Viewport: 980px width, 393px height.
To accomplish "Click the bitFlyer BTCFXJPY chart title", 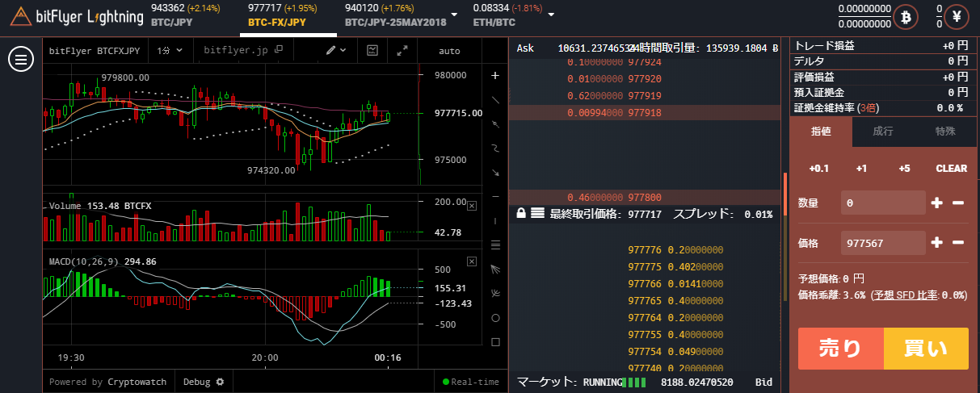I will point(95,50).
